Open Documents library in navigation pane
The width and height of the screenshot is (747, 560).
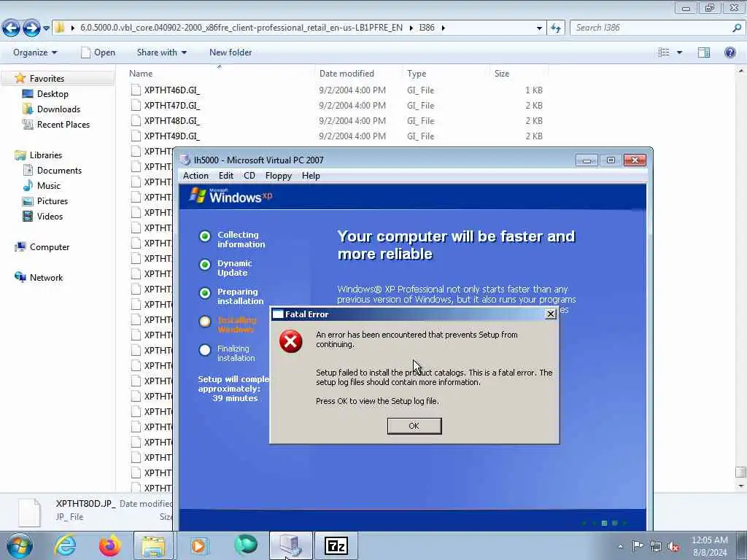59,171
